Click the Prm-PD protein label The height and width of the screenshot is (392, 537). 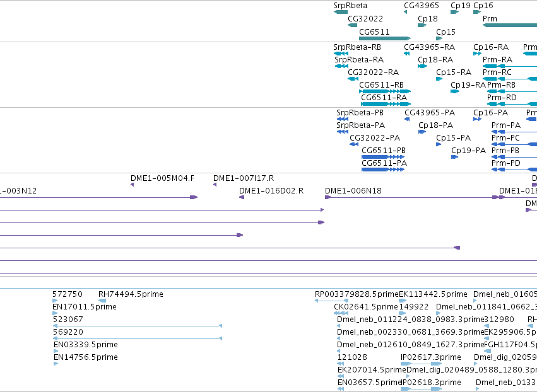pos(506,163)
